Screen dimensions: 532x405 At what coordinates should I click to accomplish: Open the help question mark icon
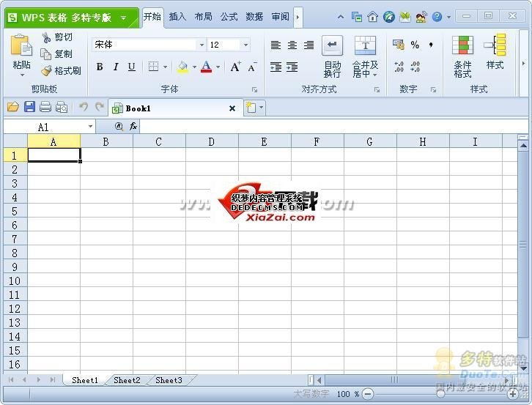pyautogui.click(x=437, y=17)
